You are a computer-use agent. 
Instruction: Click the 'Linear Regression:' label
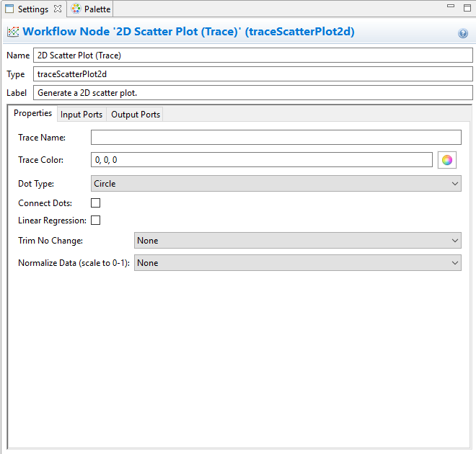coord(52,221)
